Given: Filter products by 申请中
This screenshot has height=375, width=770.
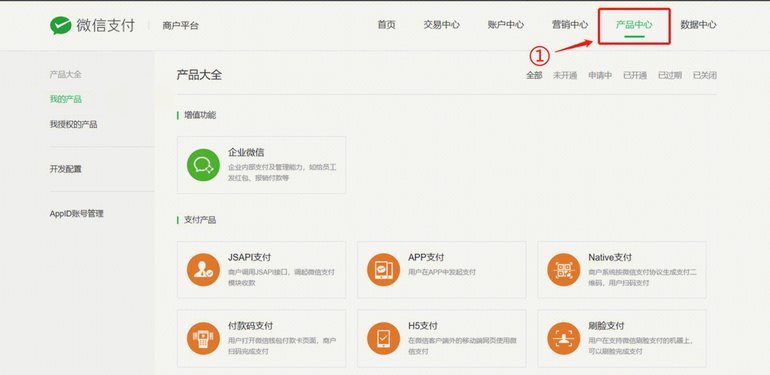Looking at the screenshot, I should [600, 76].
